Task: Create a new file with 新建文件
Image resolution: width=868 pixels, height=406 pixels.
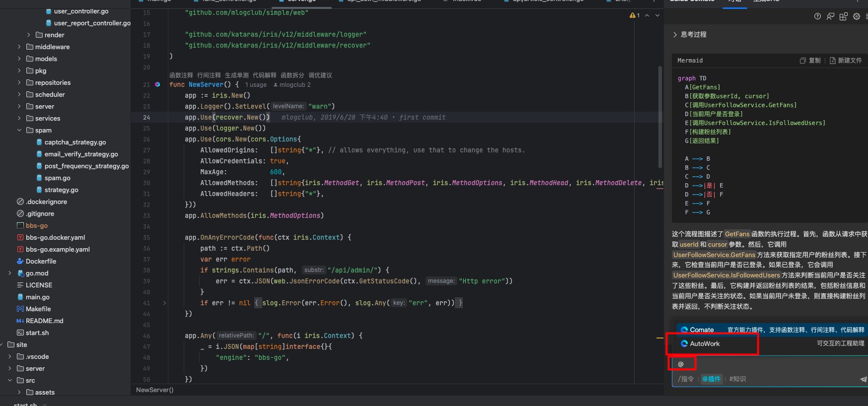Action: (846, 61)
